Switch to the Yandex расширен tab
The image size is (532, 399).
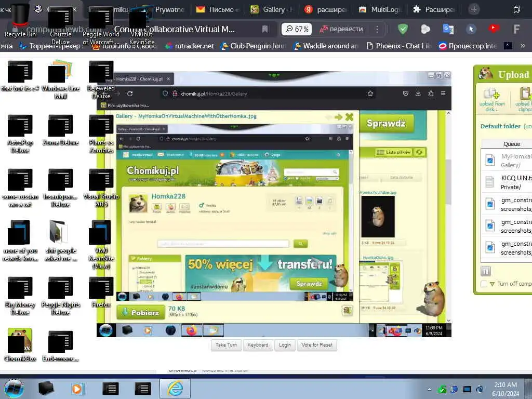326,9
